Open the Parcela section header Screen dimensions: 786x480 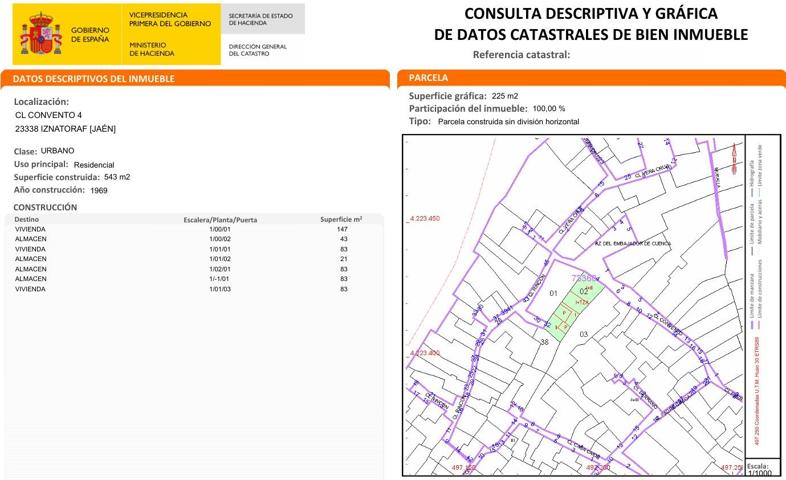(429, 77)
